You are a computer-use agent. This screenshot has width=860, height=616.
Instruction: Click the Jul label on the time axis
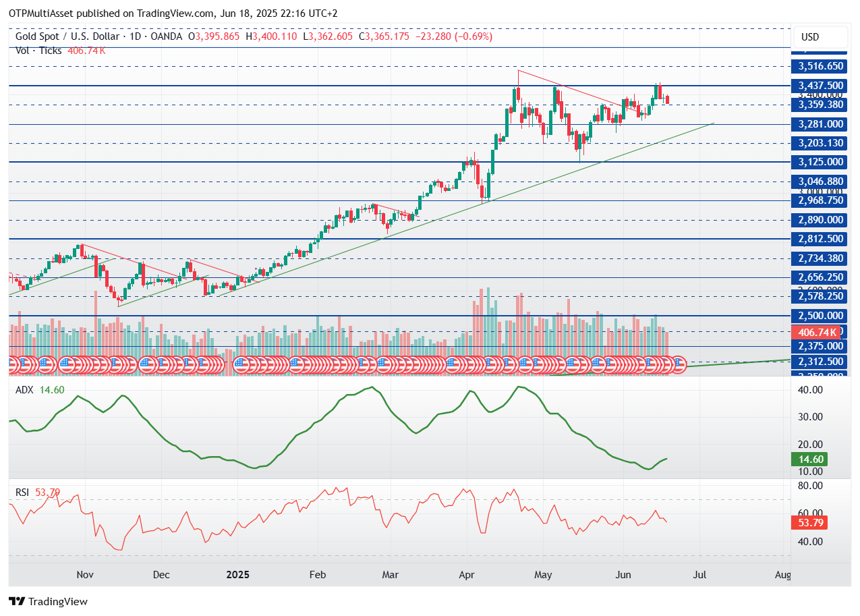[699, 576]
